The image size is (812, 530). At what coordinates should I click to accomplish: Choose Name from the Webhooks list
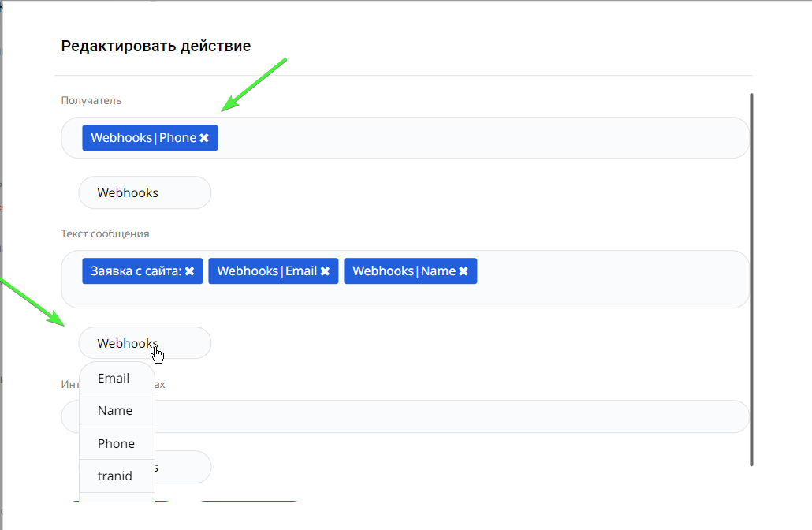point(117,411)
